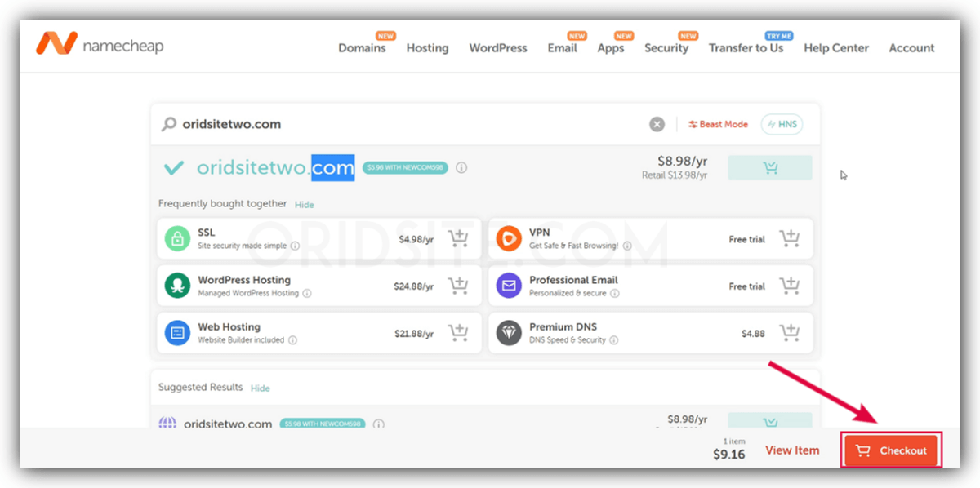Click the orange VPN icon
Viewport: 980px width, 488px height.
(x=509, y=238)
